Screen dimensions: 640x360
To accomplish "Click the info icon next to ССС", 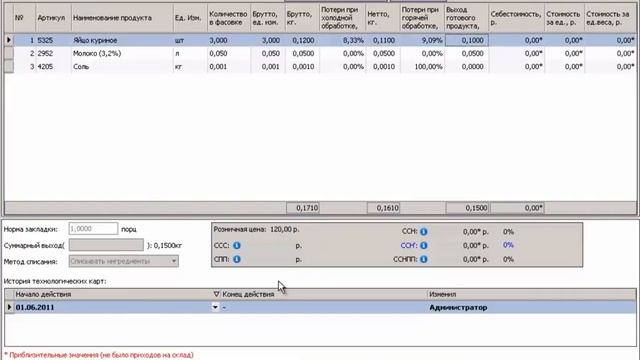I will point(237,245).
